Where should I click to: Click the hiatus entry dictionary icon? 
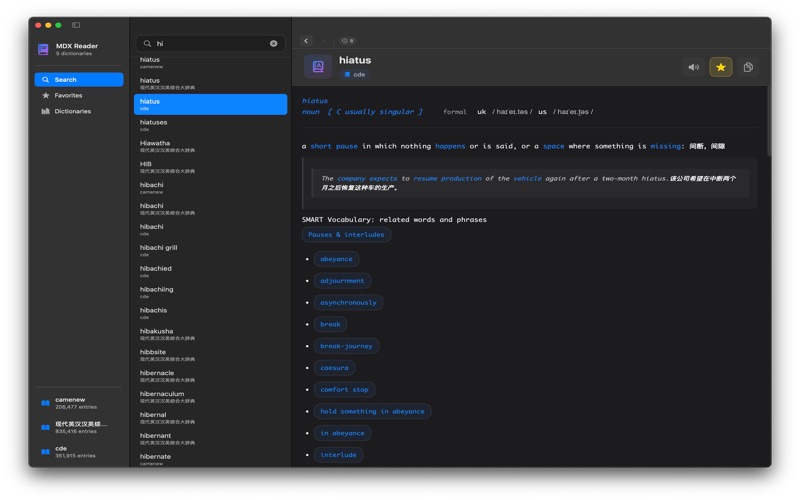[318, 66]
